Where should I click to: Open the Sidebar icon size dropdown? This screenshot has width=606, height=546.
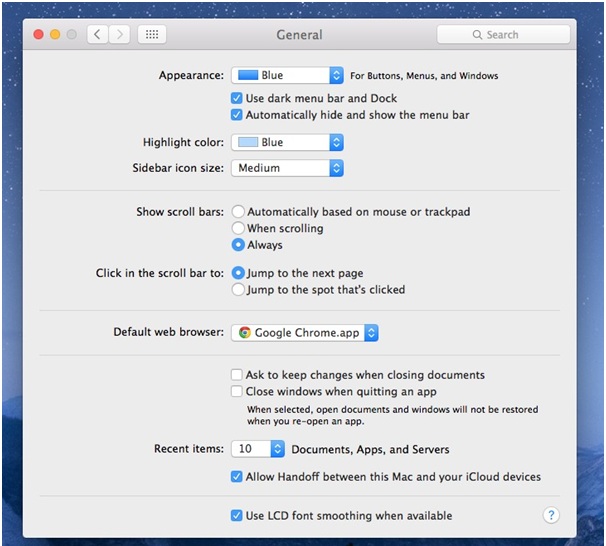click(x=287, y=168)
